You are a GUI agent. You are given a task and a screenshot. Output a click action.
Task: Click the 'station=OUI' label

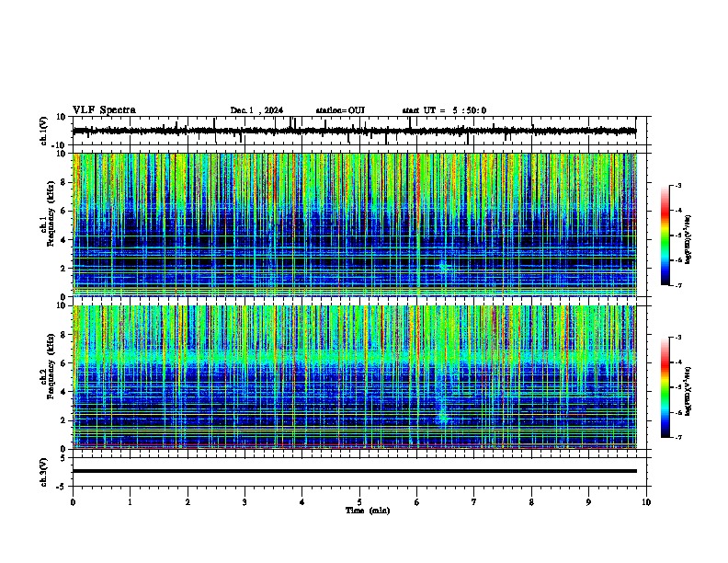coord(340,110)
